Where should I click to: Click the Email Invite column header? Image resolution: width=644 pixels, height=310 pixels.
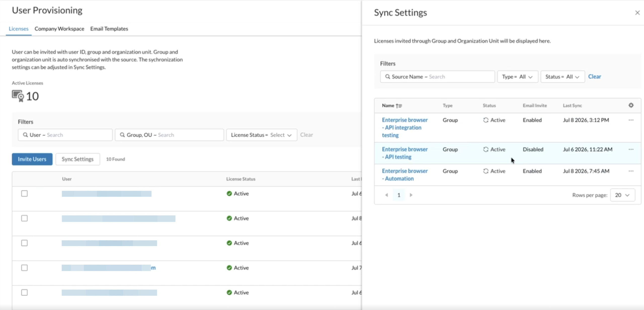pos(535,106)
